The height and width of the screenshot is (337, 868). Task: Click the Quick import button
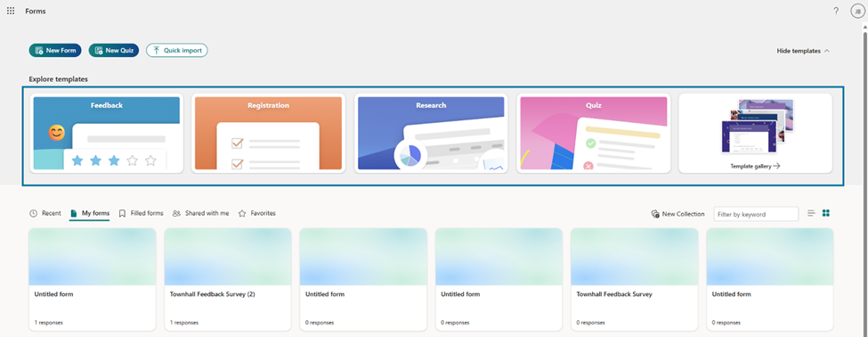tap(177, 51)
